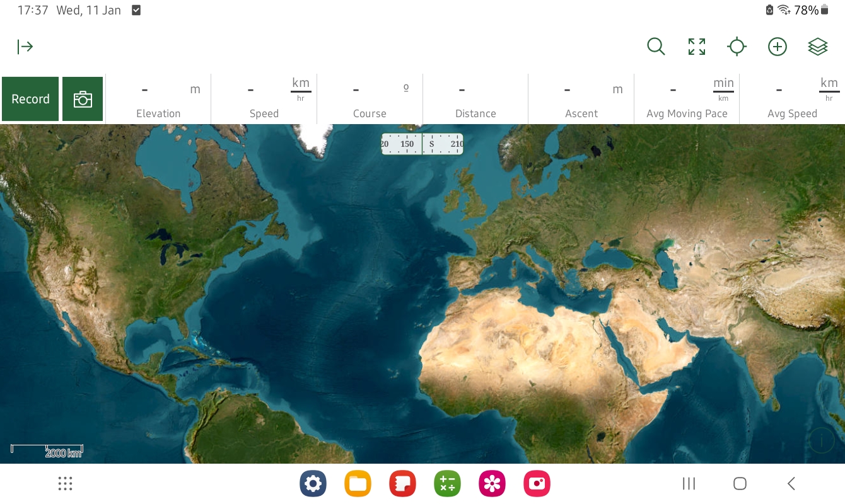Select the Distance stat tile

(475, 99)
